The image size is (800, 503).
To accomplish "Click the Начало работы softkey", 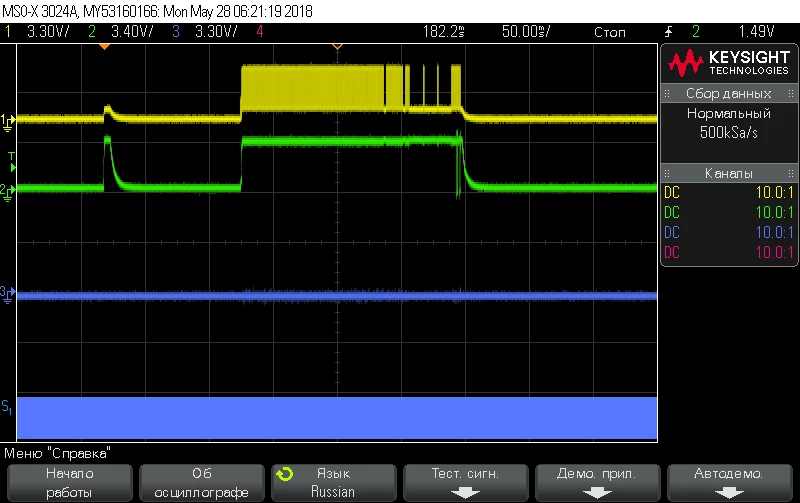I will (69, 483).
